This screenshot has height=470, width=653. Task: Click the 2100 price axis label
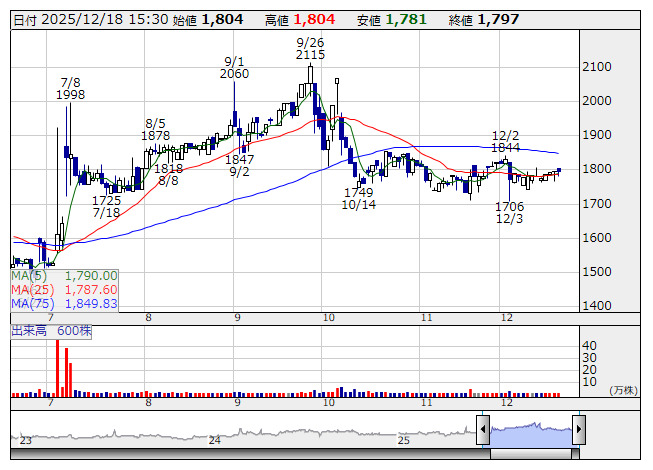(597, 67)
